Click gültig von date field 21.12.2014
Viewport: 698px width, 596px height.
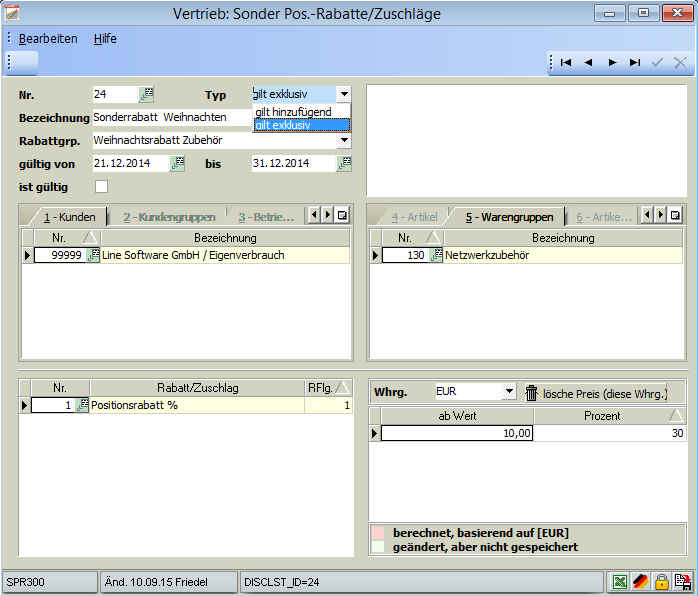tap(131, 163)
